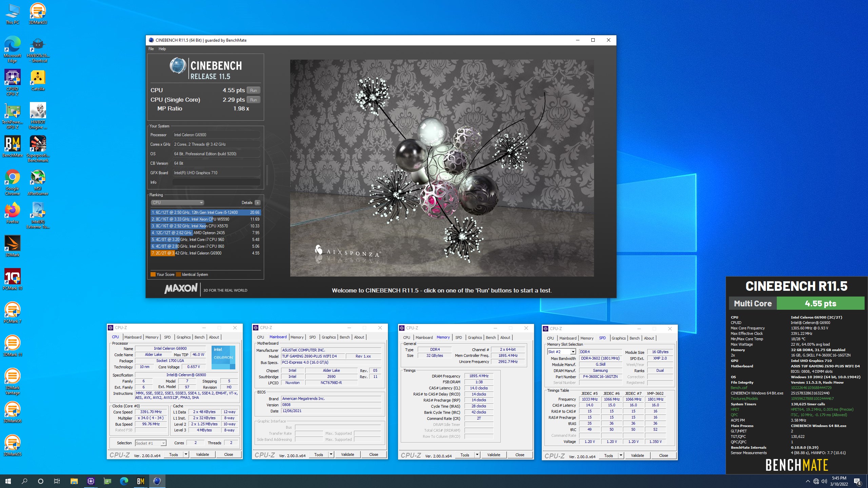
Task: Switch to Mainboard tab in first CPU-Z window
Action: coord(133,337)
